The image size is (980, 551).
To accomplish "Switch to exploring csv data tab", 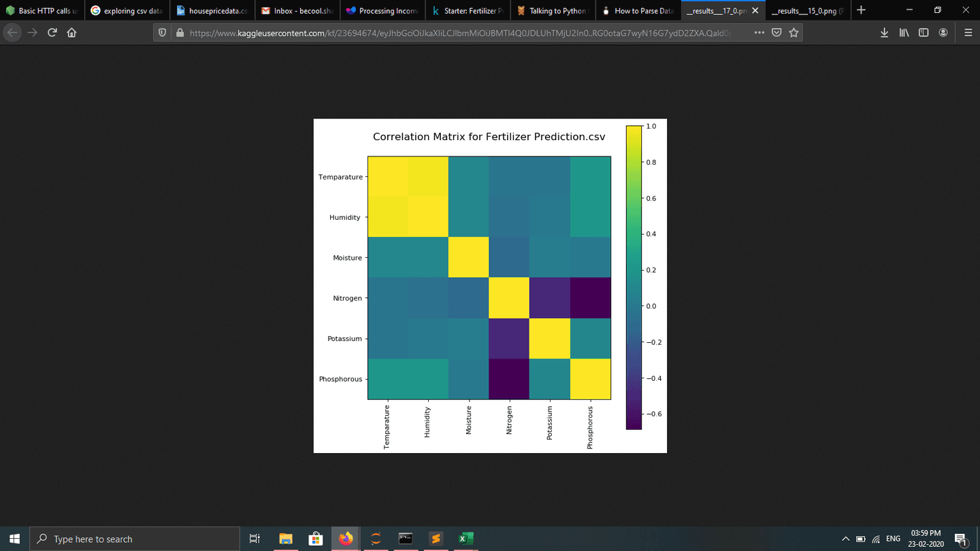I will 127,11.
